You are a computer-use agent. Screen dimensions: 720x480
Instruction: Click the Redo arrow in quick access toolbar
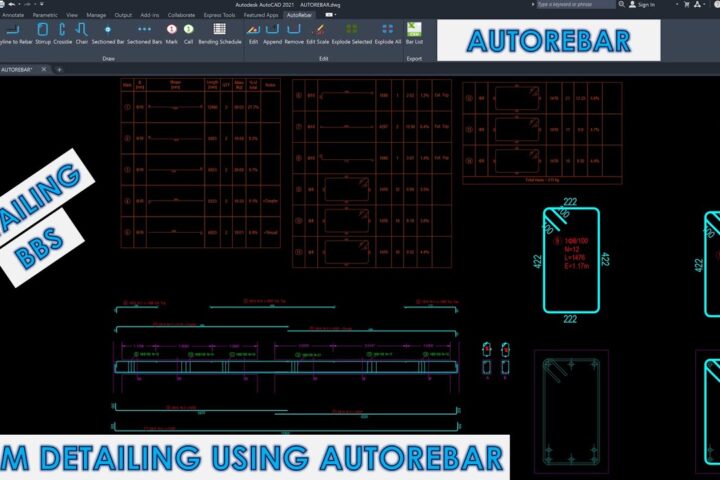pos(27,4)
